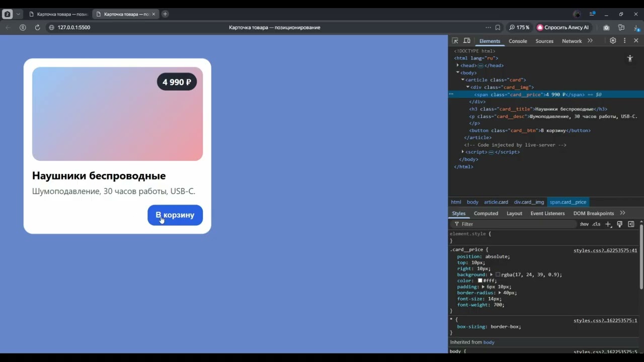Expand the background property value triangle
Image resolution: width=644 pixels, height=362 pixels.
pos(492,275)
